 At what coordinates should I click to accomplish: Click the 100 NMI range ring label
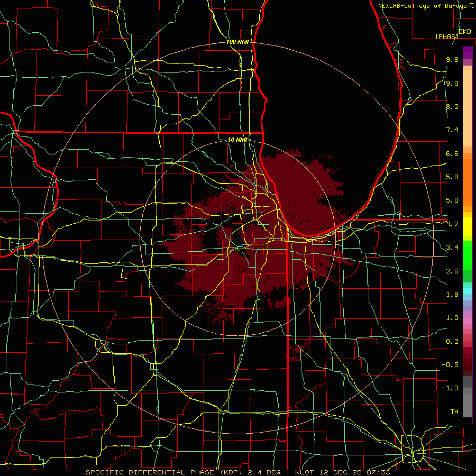pyautogui.click(x=237, y=42)
